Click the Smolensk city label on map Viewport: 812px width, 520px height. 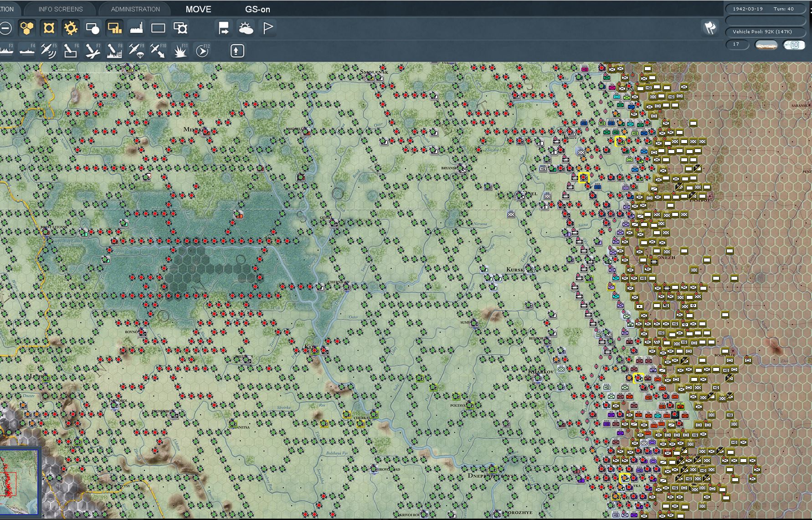374,72
